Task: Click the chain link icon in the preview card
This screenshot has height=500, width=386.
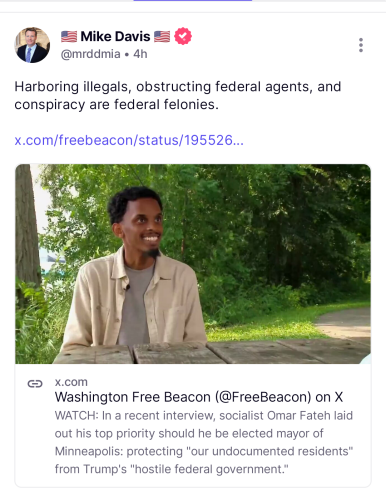Action: pos(35,384)
